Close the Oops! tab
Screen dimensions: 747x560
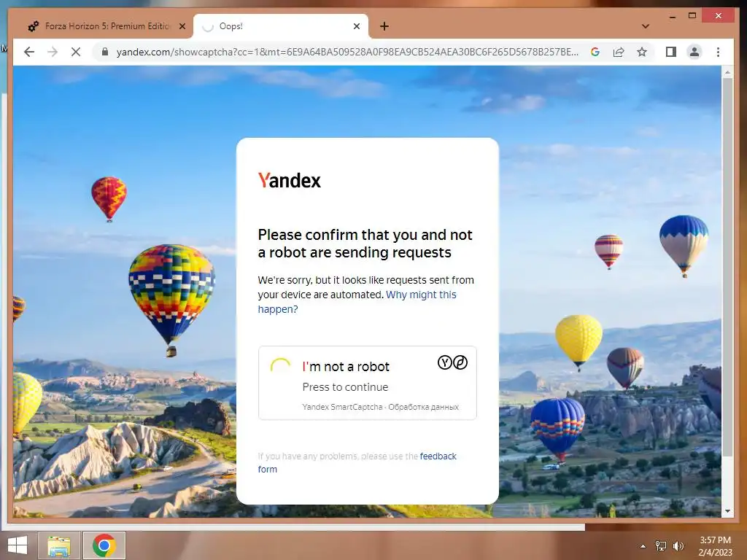pyautogui.click(x=356, y=26)
